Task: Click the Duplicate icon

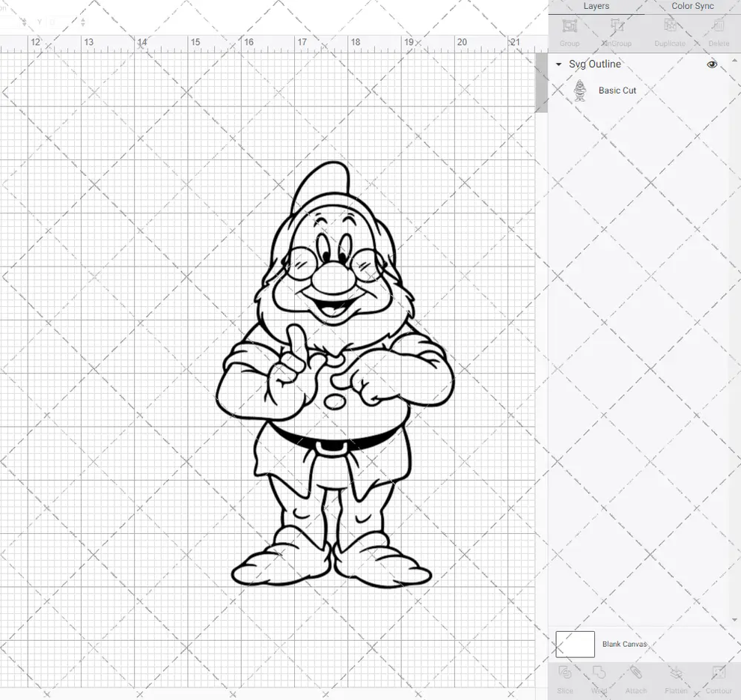Action: [669, 31]
